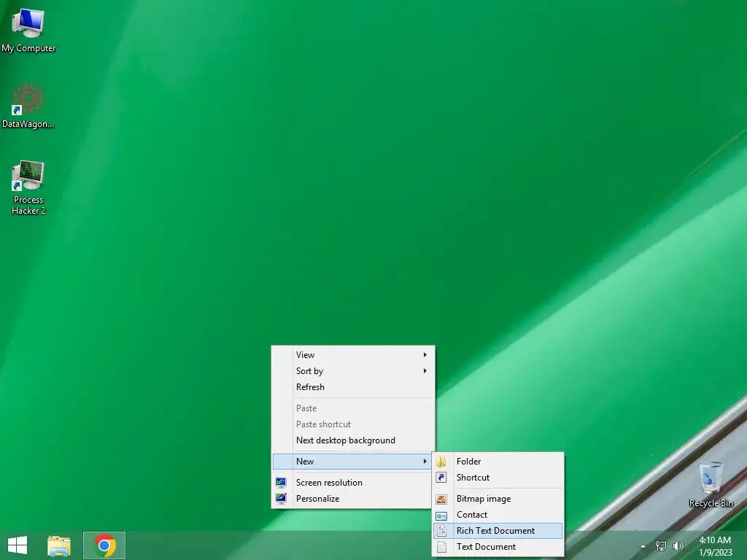The height and width of the screenshot is (560, 747).
Task: Open File Explorer from the taskbar
Action: [x=59, y=545]
